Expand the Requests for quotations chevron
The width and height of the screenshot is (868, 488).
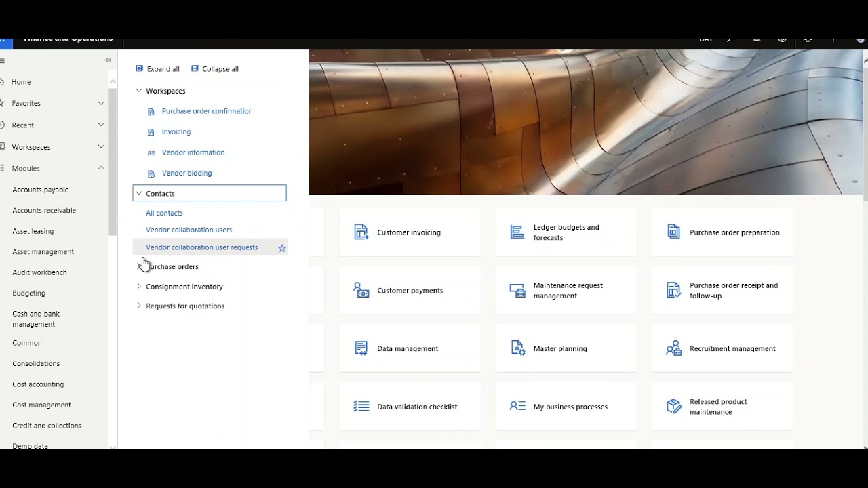[x=139, y=306]
